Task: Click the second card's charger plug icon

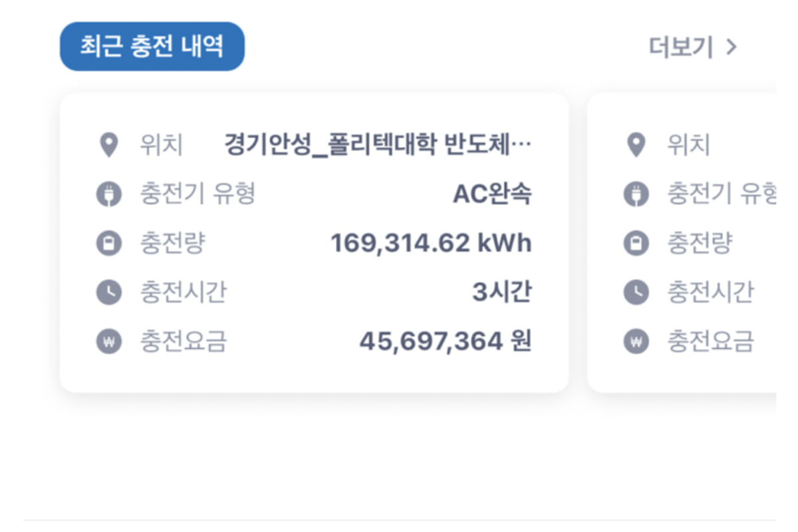Action: pos(635,194)
